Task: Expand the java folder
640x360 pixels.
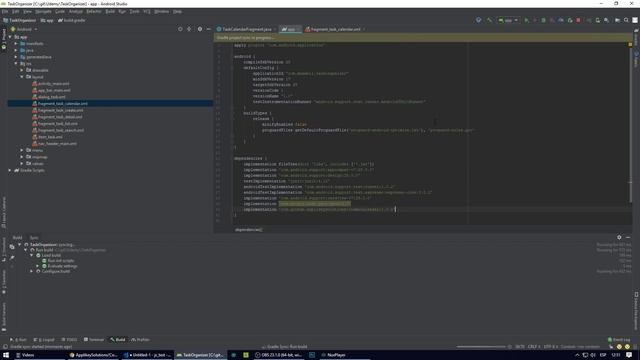Action: pos(16,50)
